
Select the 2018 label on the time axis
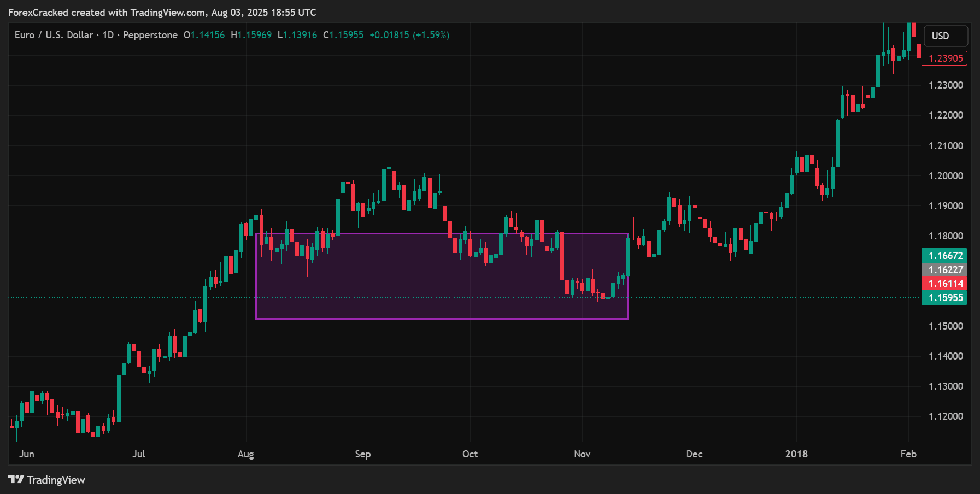[796, 454]
